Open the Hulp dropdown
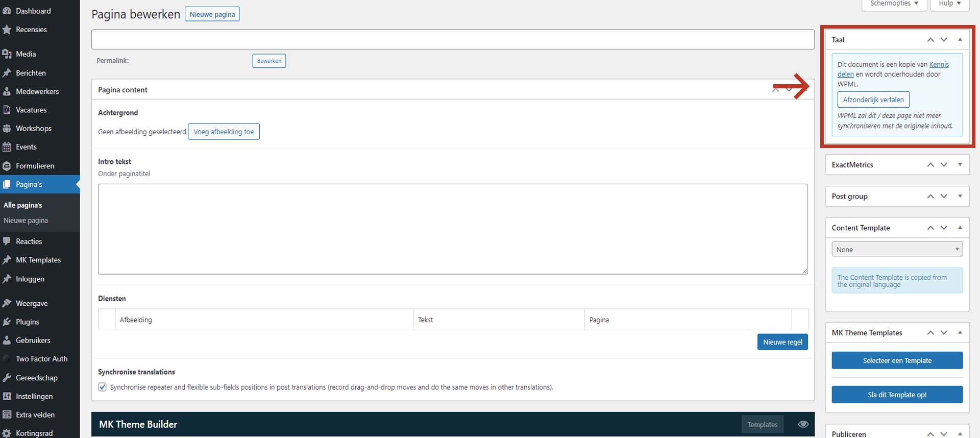Viewport: 980px width, 438px height. tap(949, 4)
